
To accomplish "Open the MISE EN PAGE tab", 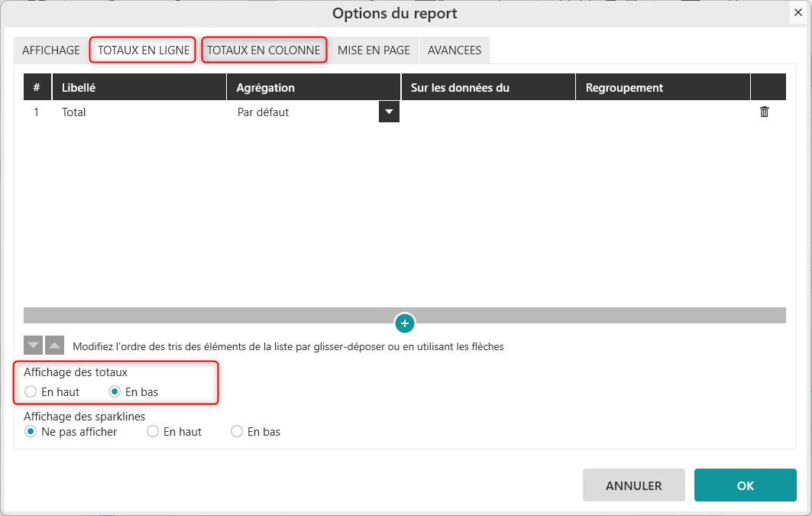I will click(x=374, y=50).
